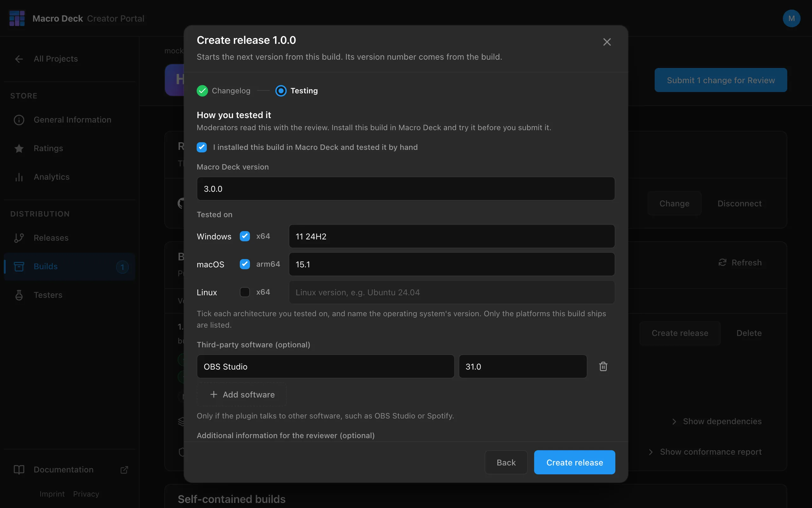Image resolution: width=812 pixels, height=508 pixels.
Task: Click the Testers flask icon
Action: point(19,295)
